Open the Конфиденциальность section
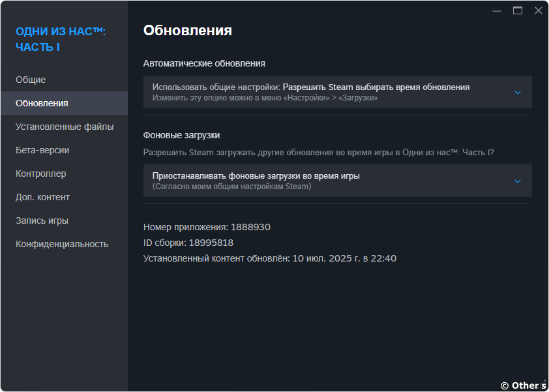 (x=64, y=244)
